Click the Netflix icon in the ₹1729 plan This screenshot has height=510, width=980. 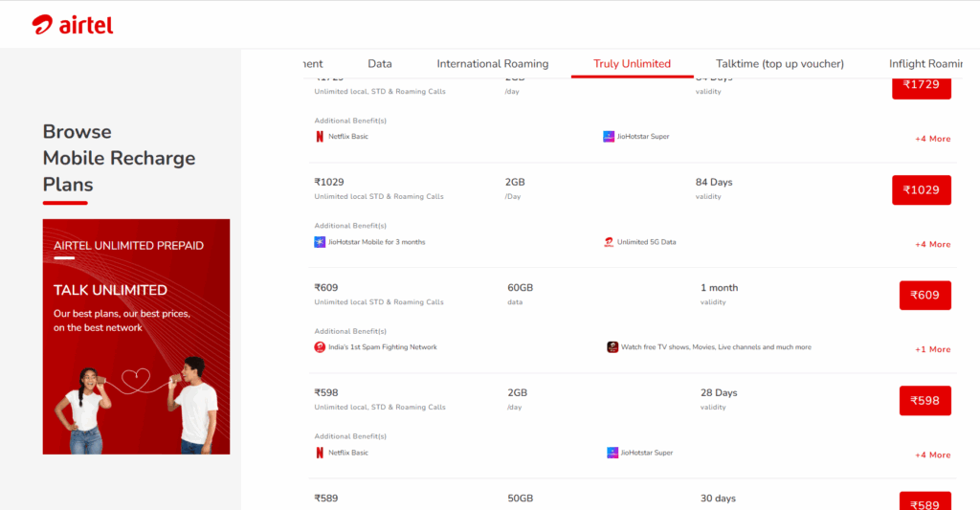point(320,137)
